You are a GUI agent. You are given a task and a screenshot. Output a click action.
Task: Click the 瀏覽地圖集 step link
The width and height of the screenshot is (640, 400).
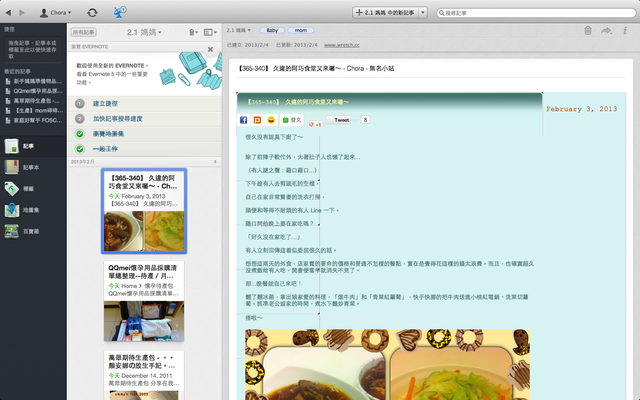point(109,134)
